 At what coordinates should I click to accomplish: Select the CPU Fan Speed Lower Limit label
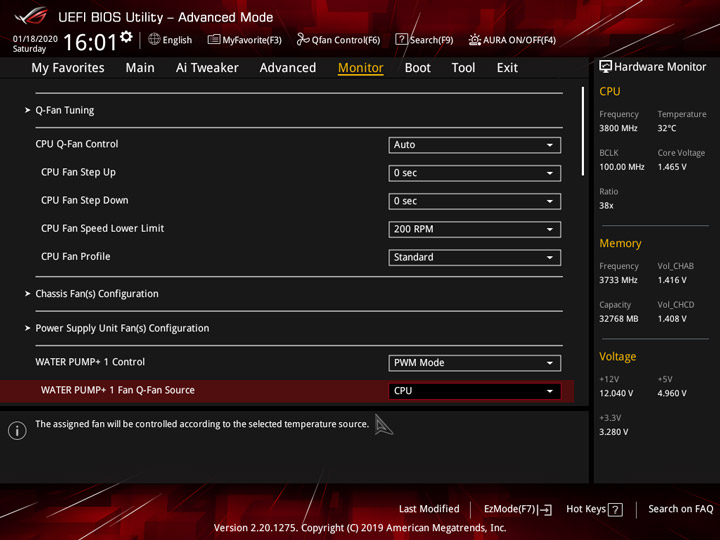point(102,228)
